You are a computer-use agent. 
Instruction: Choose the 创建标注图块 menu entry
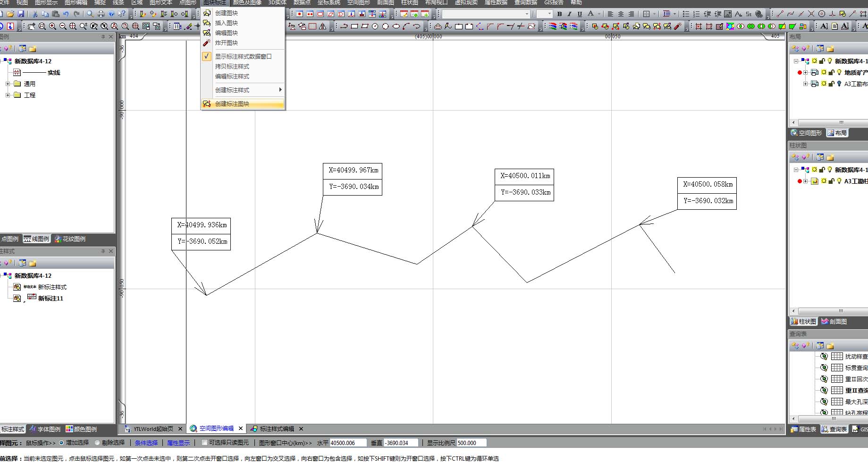tap(243, 104)
